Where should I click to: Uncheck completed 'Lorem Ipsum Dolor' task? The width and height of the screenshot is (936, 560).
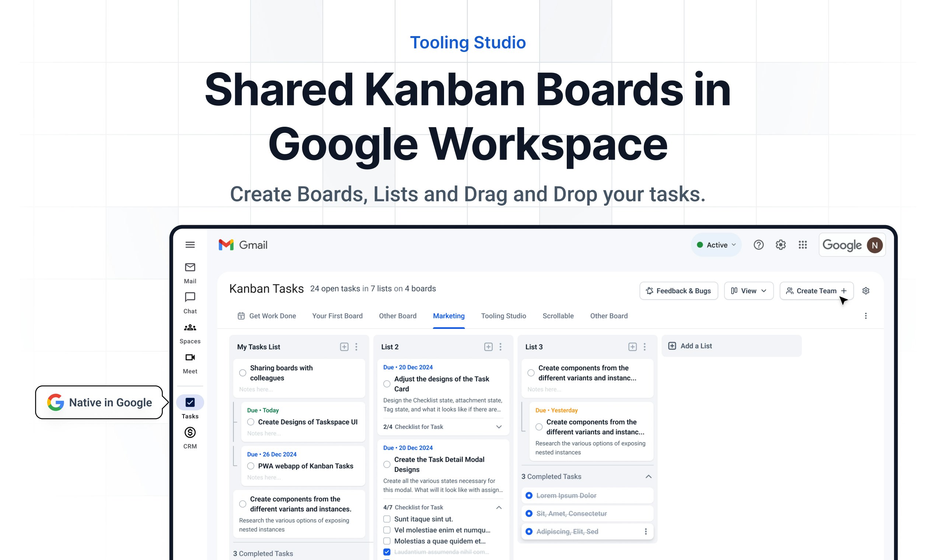pyautogui.click(x=529, y=496)
